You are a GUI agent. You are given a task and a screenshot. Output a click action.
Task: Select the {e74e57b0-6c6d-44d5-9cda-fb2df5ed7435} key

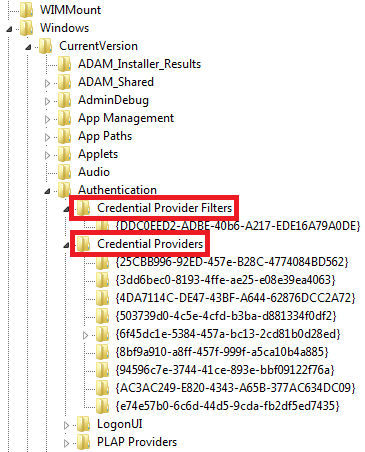[227, 406]
